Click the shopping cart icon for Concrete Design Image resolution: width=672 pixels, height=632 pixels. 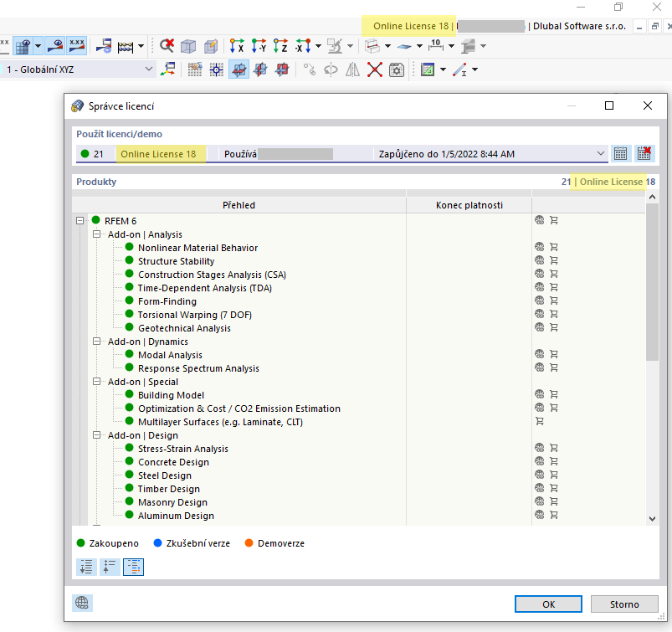553,461
